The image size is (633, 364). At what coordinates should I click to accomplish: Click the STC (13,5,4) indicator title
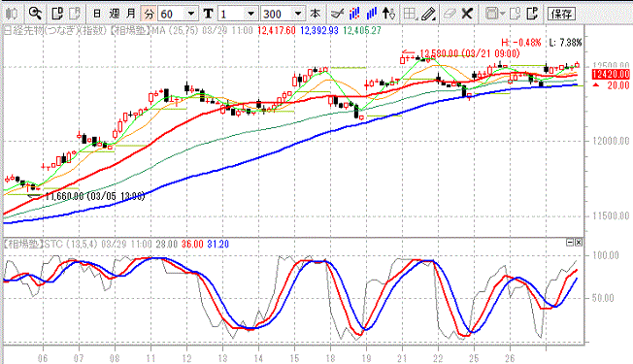(x=71, y=245)
